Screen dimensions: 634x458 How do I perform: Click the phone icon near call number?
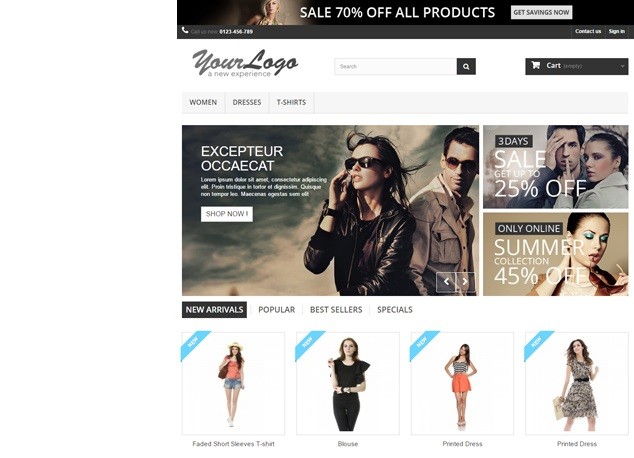185,30
